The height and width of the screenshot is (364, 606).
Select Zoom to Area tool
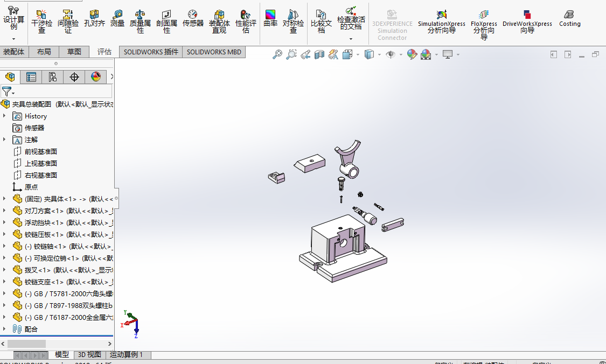[x=291, y=54]
